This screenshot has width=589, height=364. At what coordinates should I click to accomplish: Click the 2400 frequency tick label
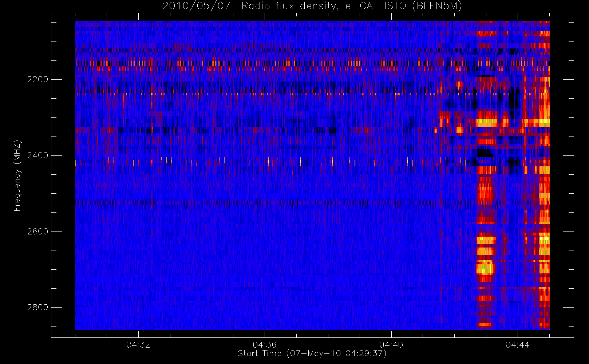click(37, 155)
